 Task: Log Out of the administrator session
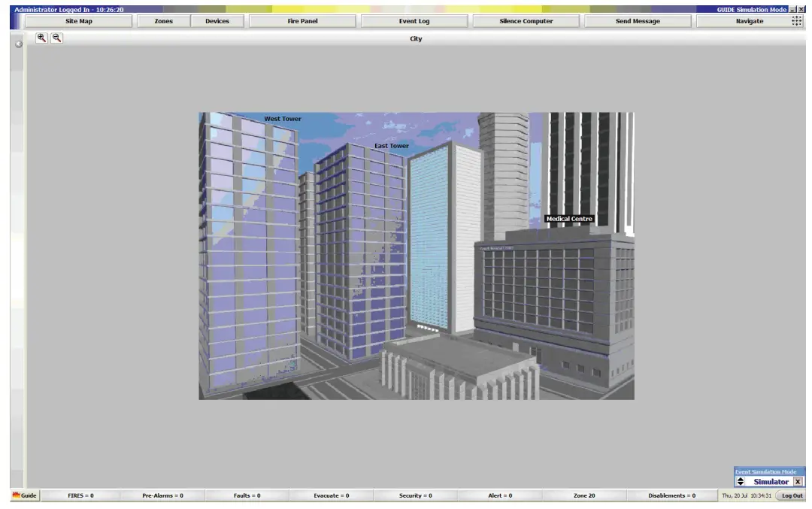(792, 495)
